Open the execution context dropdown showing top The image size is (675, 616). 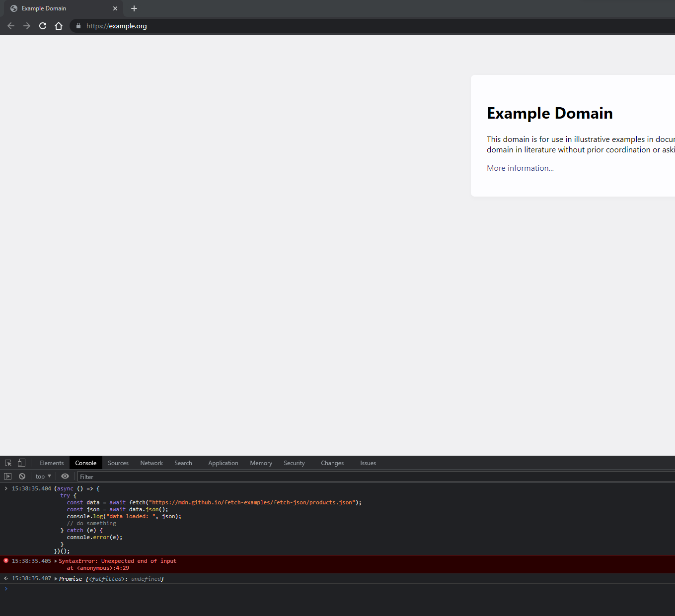[x=43, y=476]
